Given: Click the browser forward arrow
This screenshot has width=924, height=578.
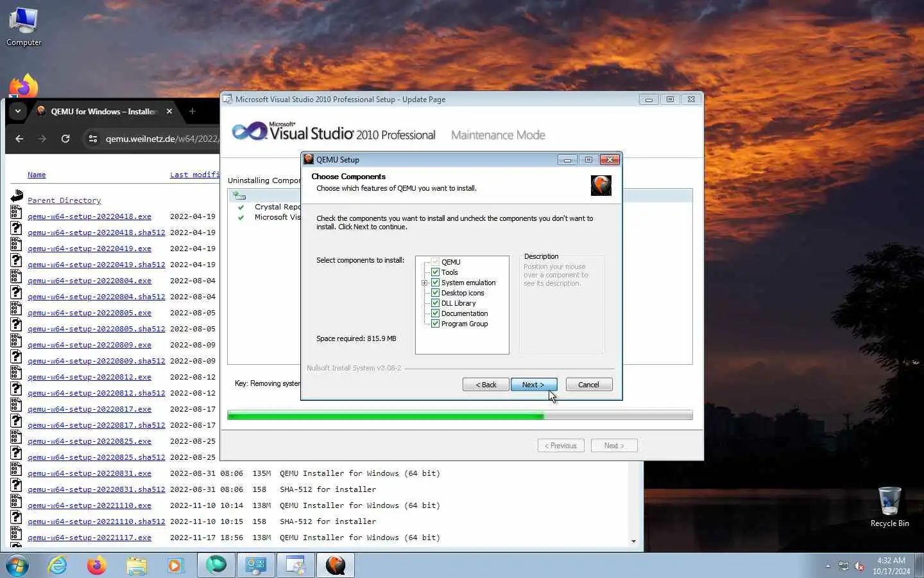Looking at the screenshot, I should tap(42, 139).
